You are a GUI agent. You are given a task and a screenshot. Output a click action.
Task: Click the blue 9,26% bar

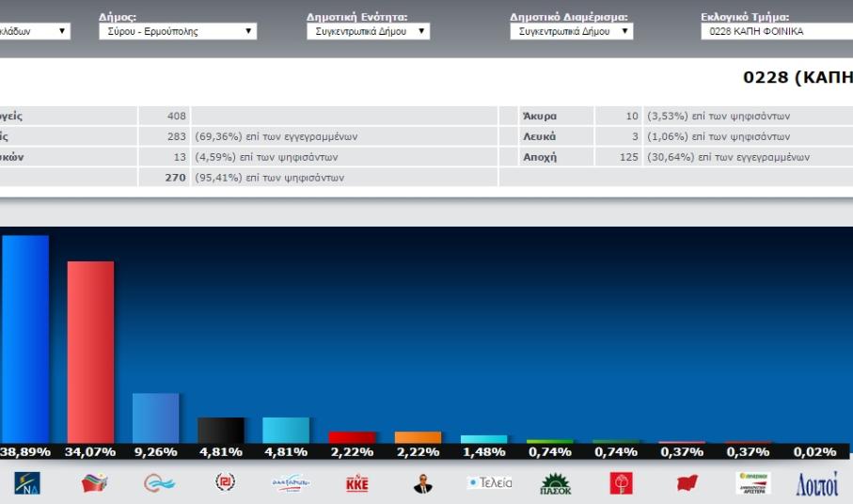[155, 417]
